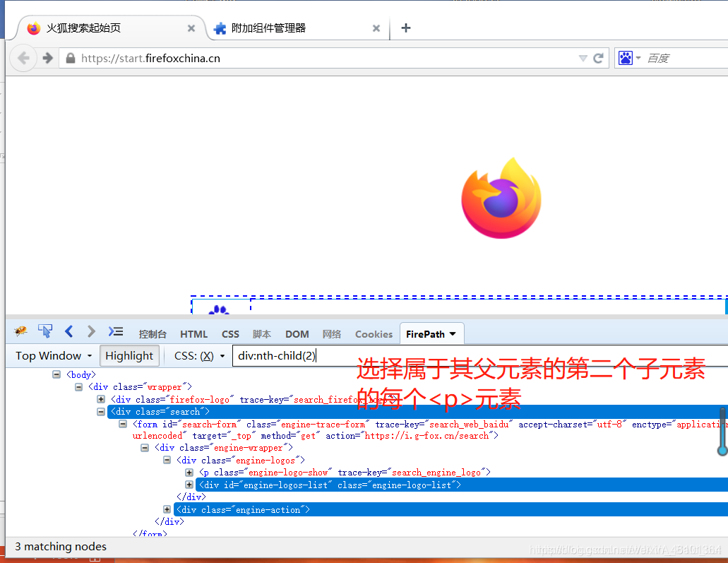The image size is (728, 563).
Task: Select the firefox-logo div row
Action: coord(254,400)
